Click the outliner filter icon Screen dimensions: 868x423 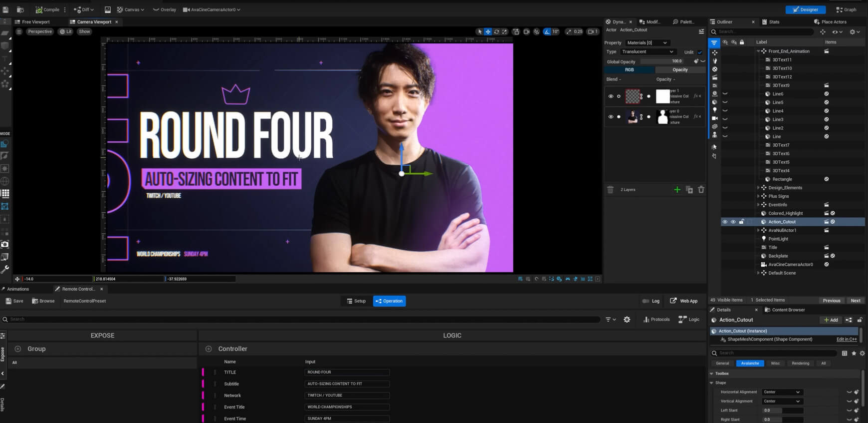coord(714,43)
